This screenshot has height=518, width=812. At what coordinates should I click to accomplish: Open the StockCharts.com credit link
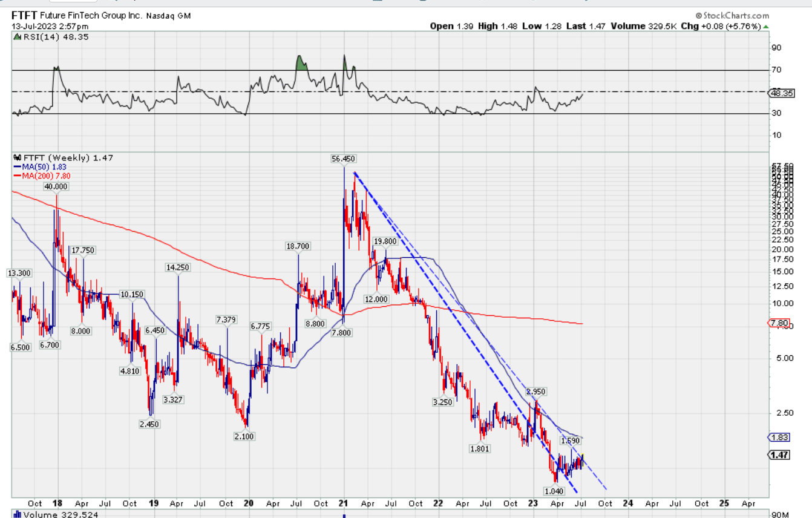[x=732, y=16]
